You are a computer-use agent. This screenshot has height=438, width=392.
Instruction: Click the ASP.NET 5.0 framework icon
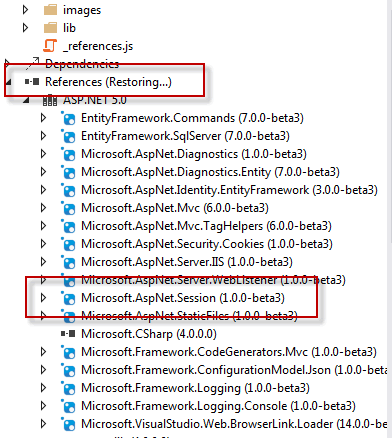click(x=50, y=100)
